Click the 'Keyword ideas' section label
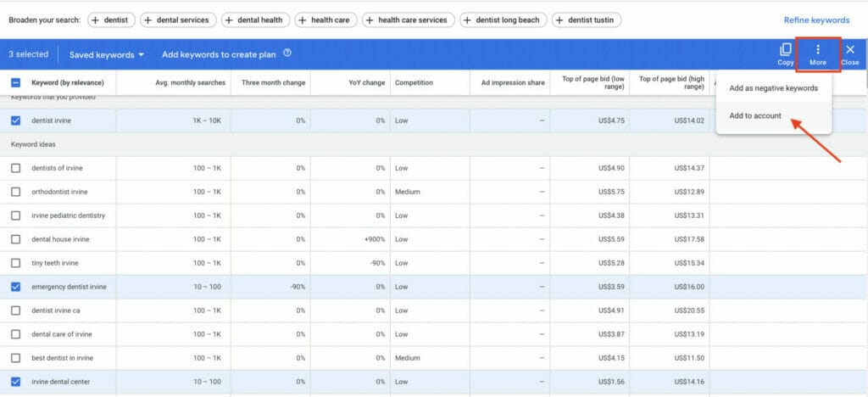The height and width of the screenshot is (397, 868). pos(33,144)
